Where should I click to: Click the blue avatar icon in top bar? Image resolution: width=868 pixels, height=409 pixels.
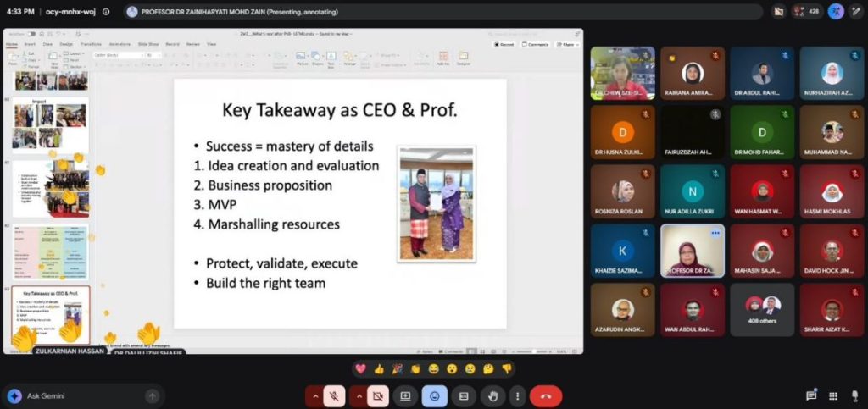click(835, 12)
